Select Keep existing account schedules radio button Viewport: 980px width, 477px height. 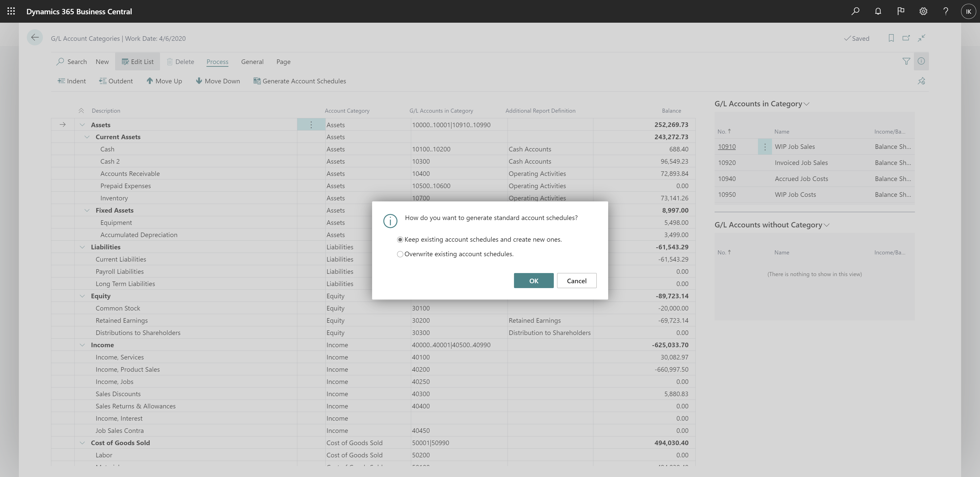400,239
